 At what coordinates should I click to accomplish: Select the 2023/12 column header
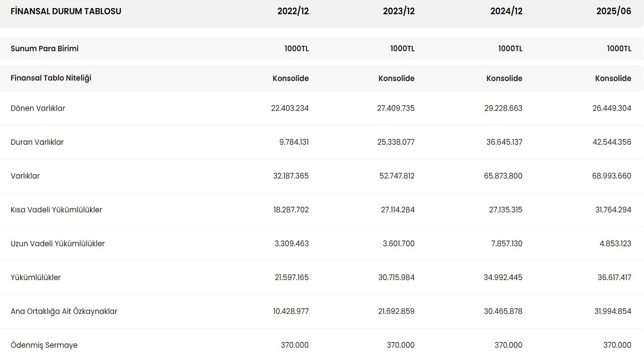[398, 11]
